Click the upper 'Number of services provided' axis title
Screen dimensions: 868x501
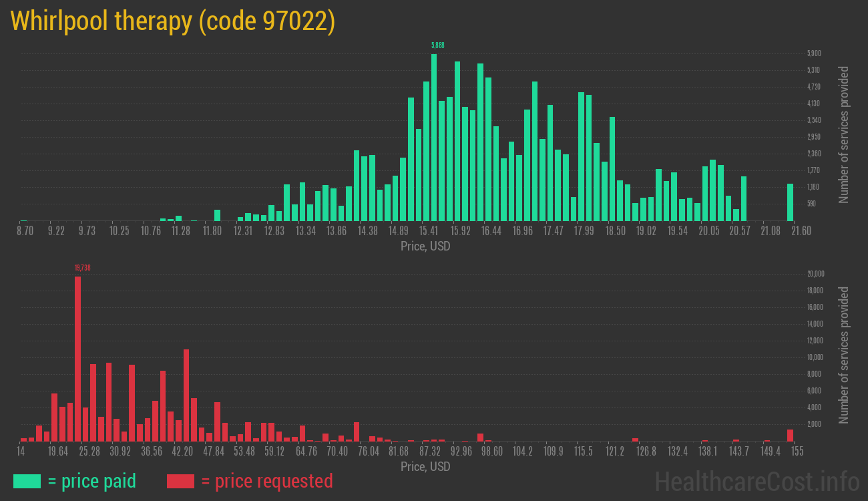point(844,134)
